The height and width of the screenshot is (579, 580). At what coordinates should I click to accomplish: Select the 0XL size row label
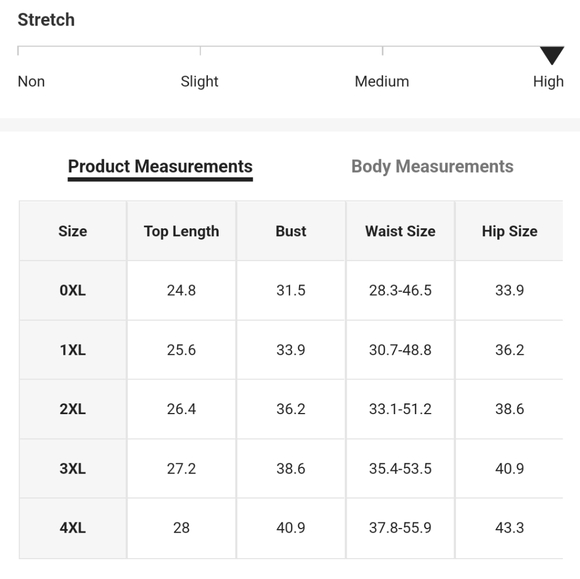(x=73, y=290)
